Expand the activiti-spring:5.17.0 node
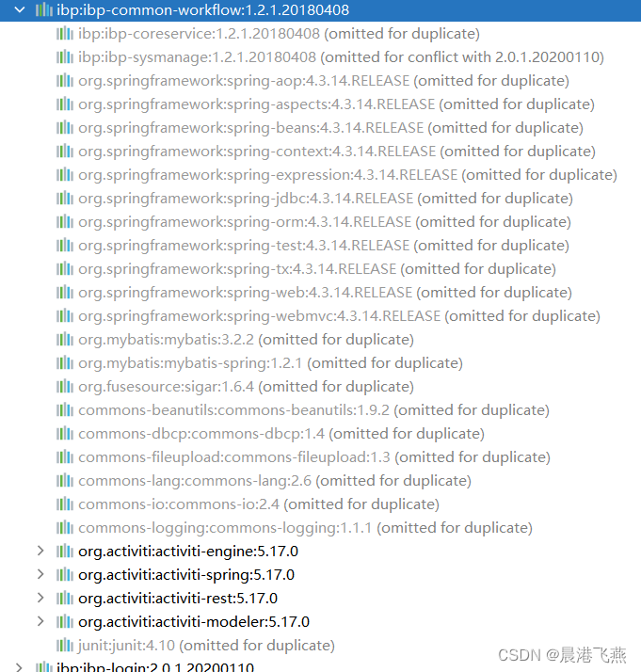This screenshot has width=641, height=672. point(40,574)
